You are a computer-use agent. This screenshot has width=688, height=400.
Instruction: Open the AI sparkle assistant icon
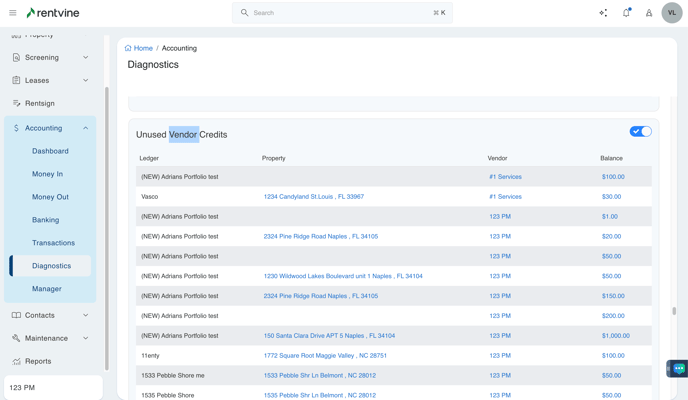click(603, 13)
